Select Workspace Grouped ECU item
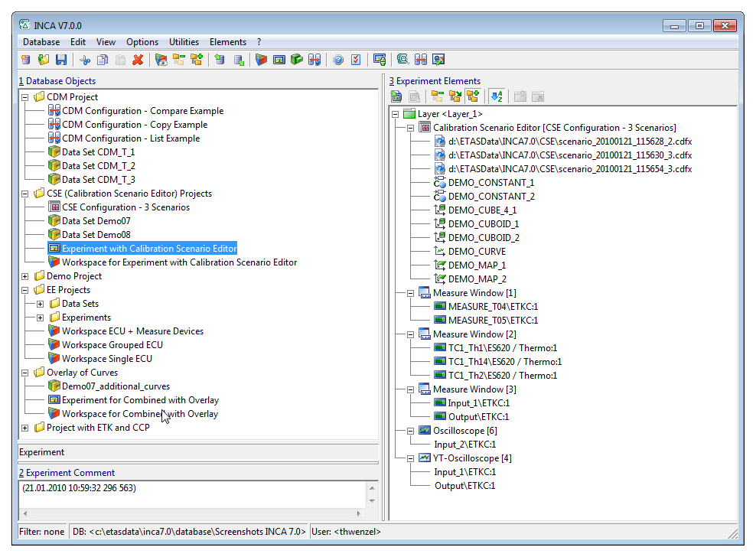This screenshot has width=756, height=557. click(x=112, y=345)
